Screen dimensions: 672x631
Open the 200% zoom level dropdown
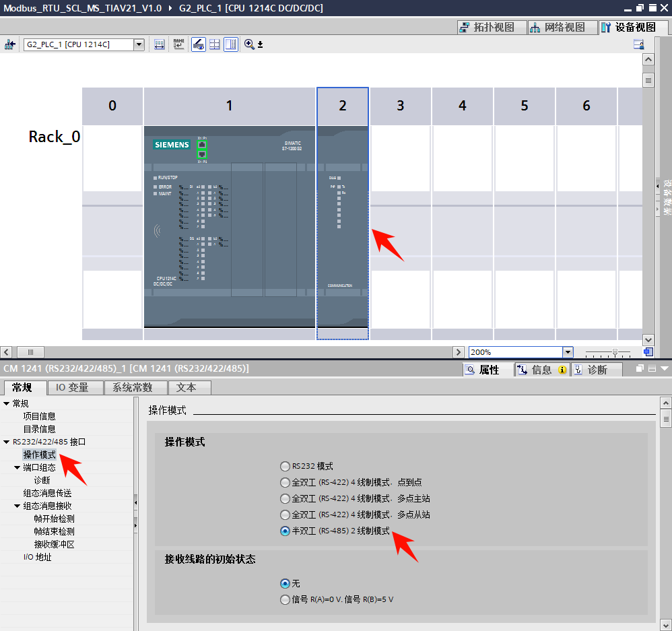tap(568, 352)
